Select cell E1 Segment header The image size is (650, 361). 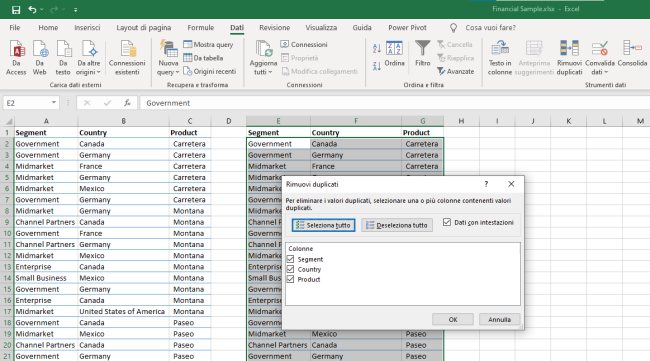pyautogui.click(x=278, y=133)
